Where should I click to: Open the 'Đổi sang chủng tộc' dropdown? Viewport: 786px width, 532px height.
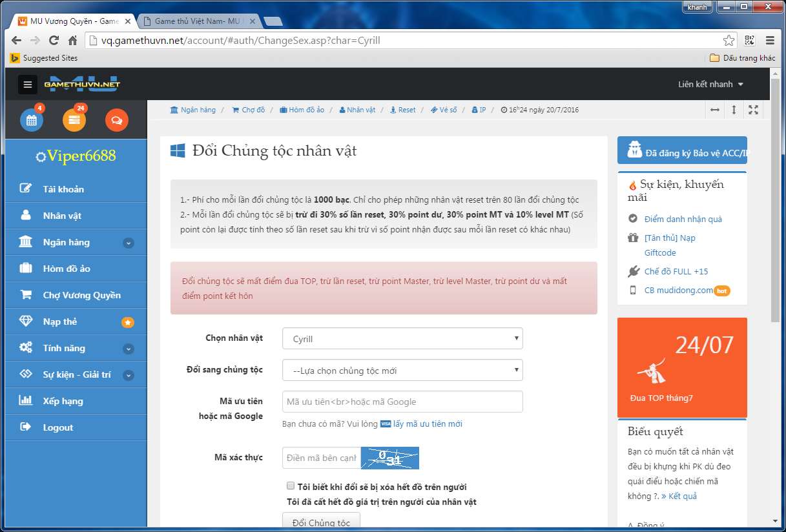coord(402,371)
